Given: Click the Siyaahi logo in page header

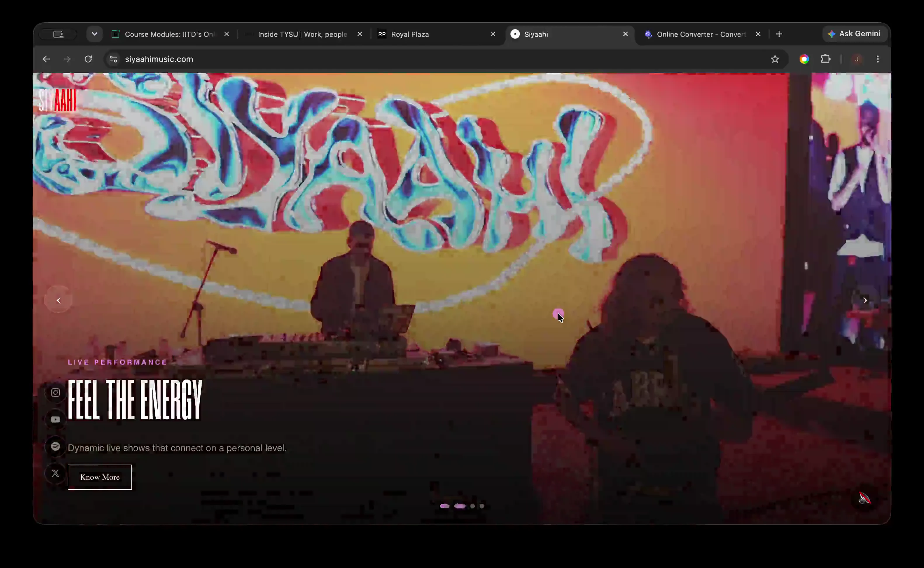Looking at the screenshot, I should pyautogui.click(x=58, y=100).
